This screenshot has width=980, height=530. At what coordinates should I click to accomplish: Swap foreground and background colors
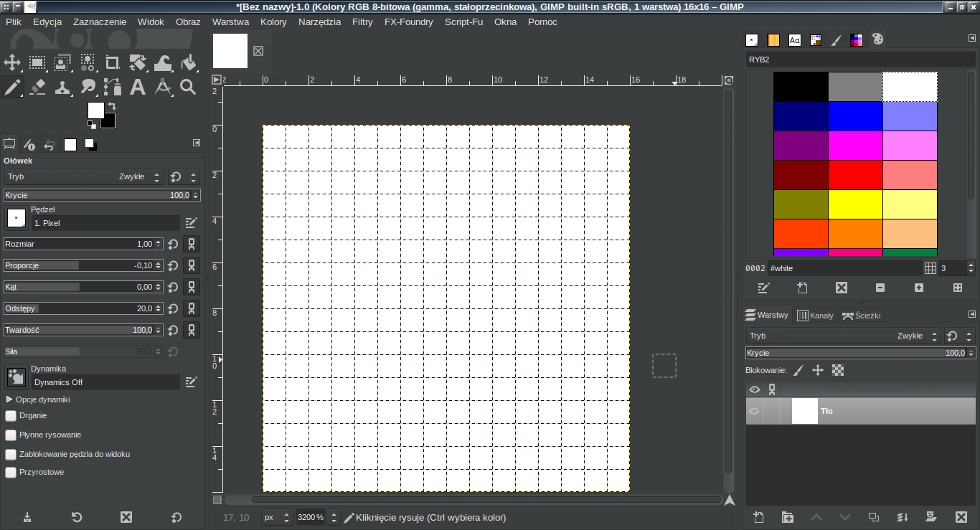coord(112,106)
